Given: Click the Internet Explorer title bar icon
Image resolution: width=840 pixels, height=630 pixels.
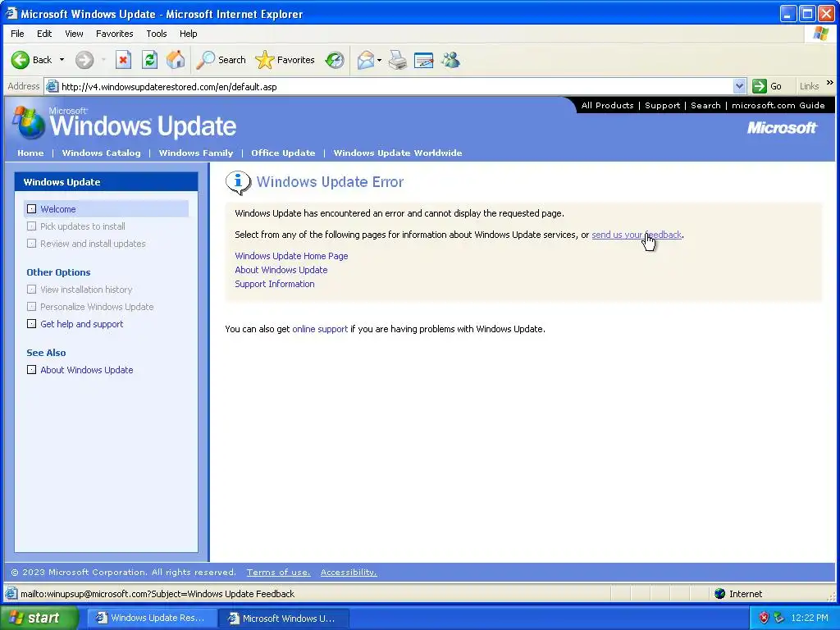Looking at the screenshot, I should point(11,13).
